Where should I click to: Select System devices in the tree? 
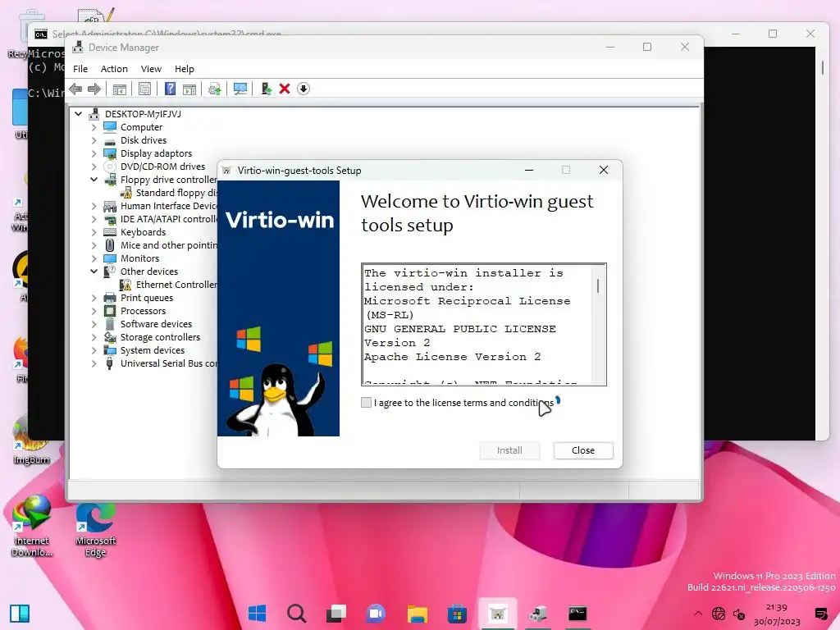click(x=152, y=350)
